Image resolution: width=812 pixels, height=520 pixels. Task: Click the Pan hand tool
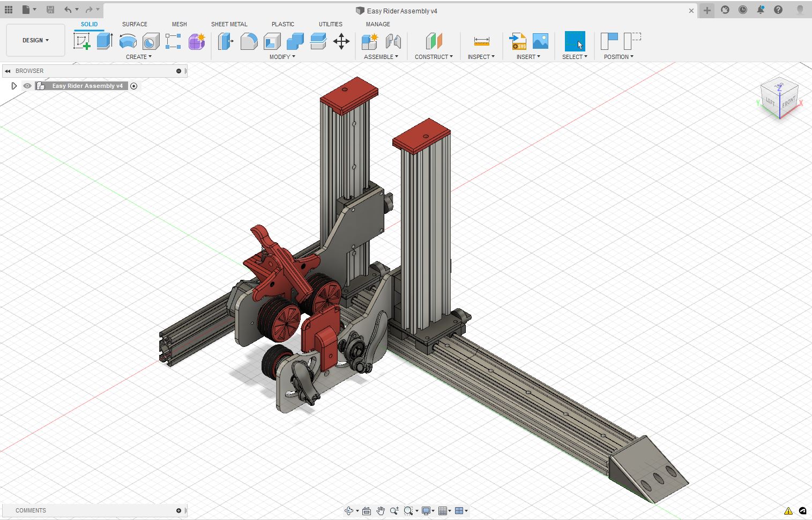click(x=381, y=511)
